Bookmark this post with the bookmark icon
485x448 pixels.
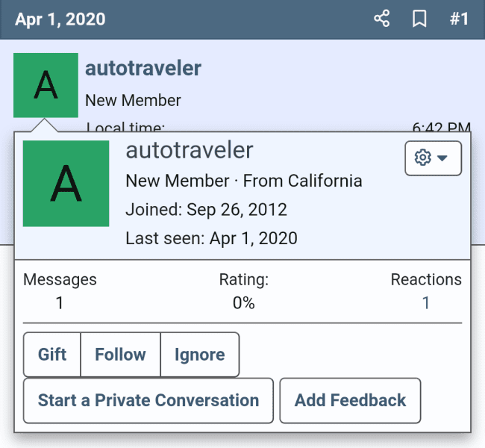420,19
